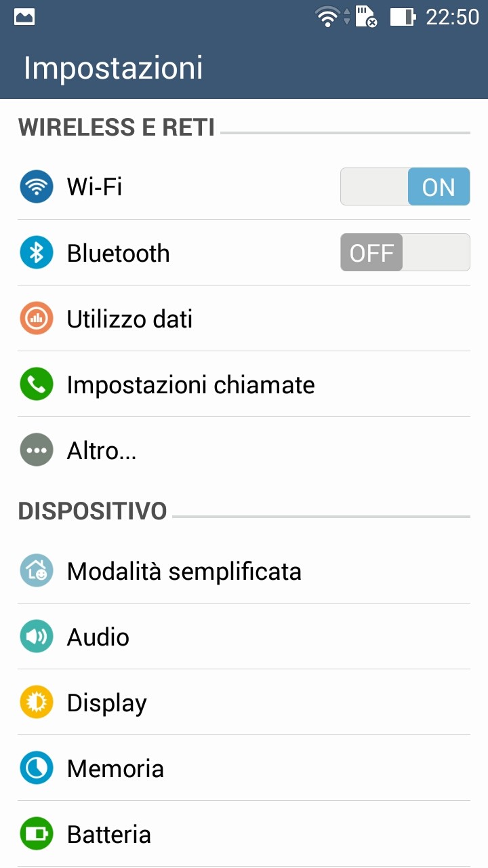Open Modalità semplificata option

(x=184, y=571)
